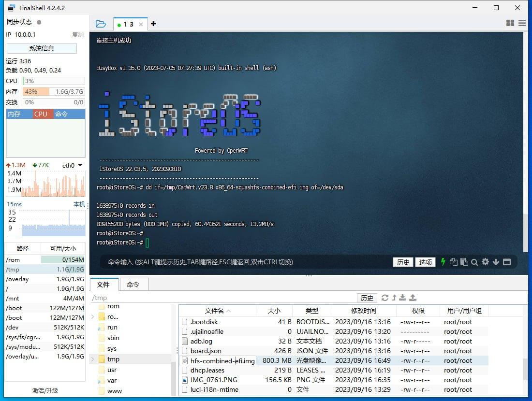Sort files by 大小 size column

(x=274, y=311)
